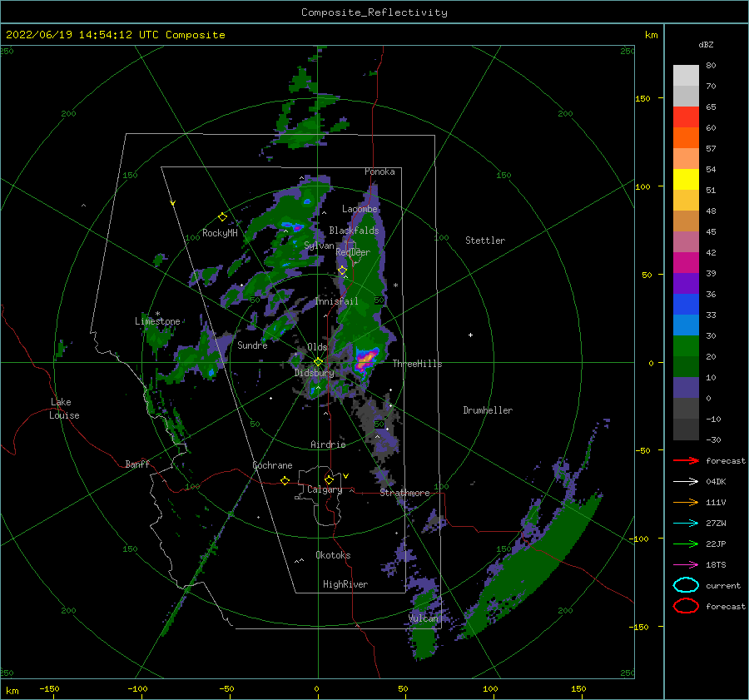Click the Okotoks label

click(333, 554)
